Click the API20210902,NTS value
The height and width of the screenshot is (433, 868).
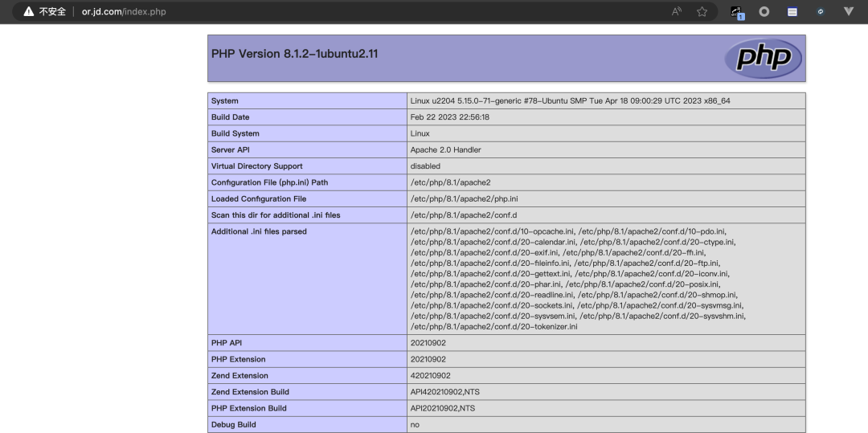(443, 408)
